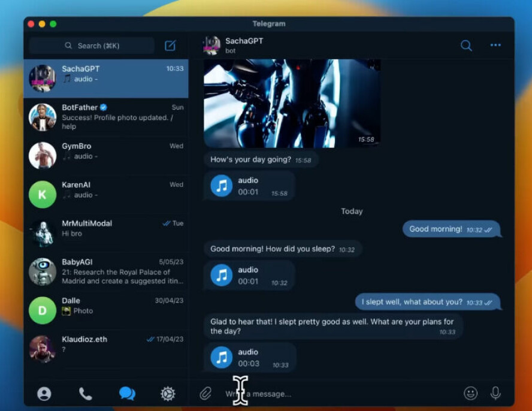The height and width of the screenshot is (411, 532).
Task: Click the Search chats field
Action: pos(92,46)
